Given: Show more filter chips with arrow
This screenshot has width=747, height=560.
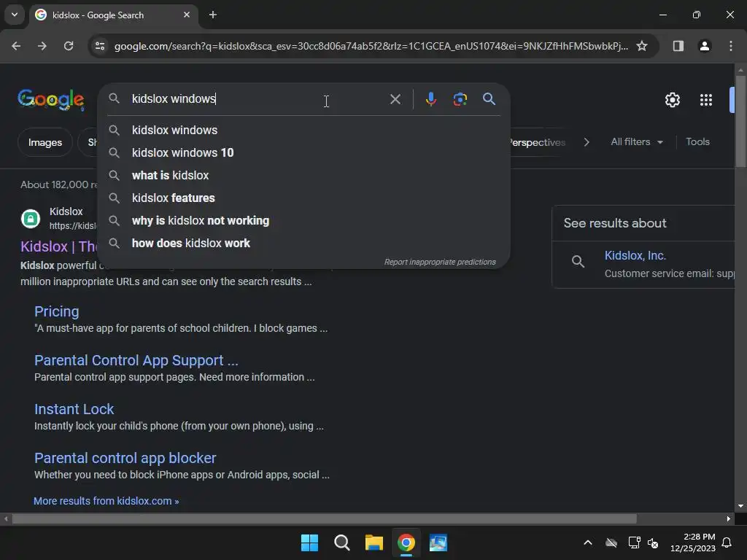Looking at the screenshot, I should (x=587, y=142).
